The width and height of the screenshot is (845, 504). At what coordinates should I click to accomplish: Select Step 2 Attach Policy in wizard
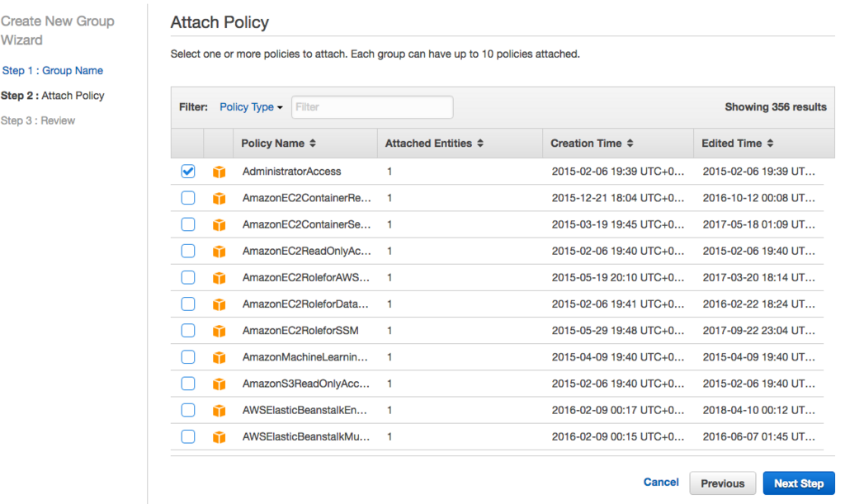point(53,96)
